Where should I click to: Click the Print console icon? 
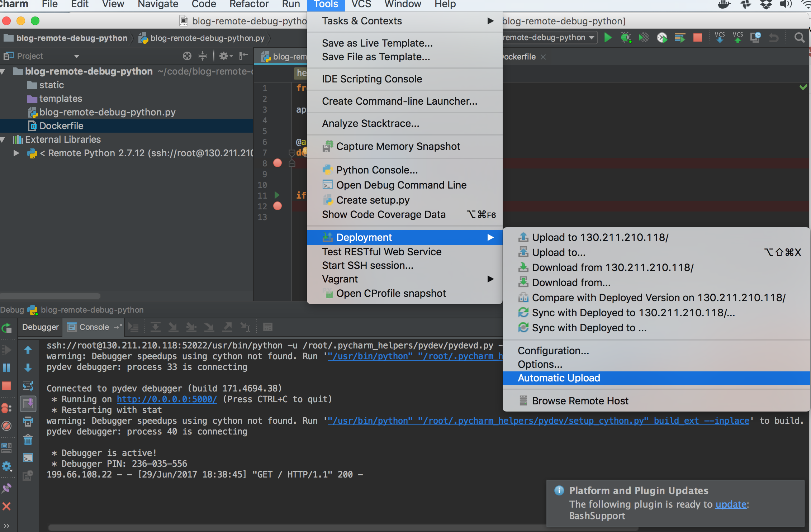click(28, 422)
